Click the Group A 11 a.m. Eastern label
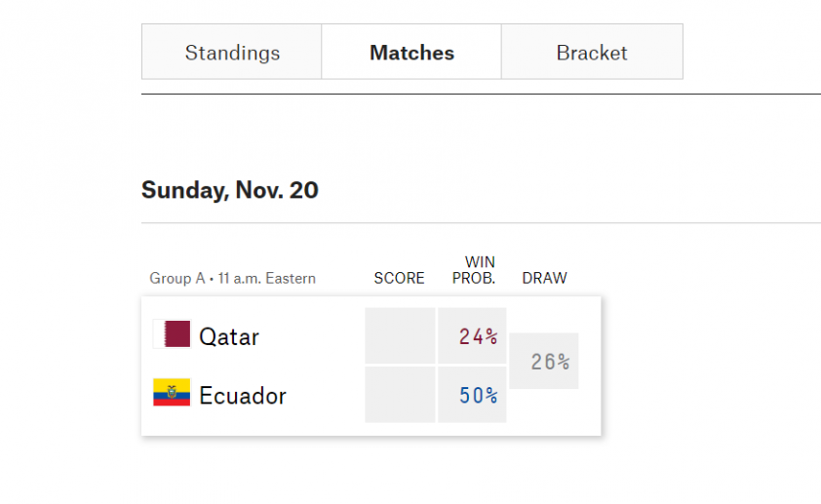 point(232,278)
